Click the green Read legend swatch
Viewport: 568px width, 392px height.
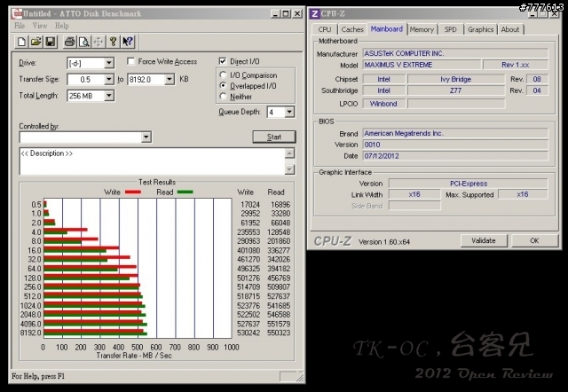click(x=185, y=192)
